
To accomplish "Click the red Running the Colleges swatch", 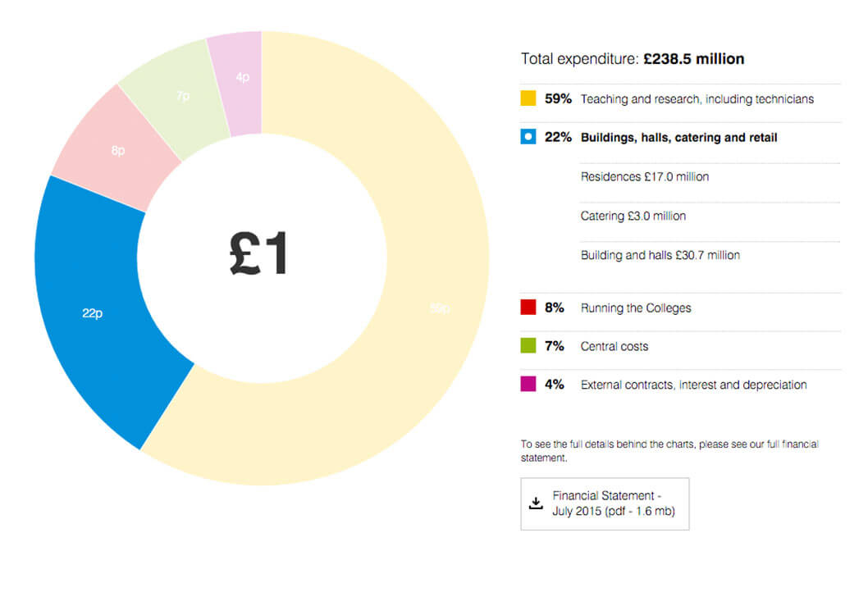I will click(528, 308).
